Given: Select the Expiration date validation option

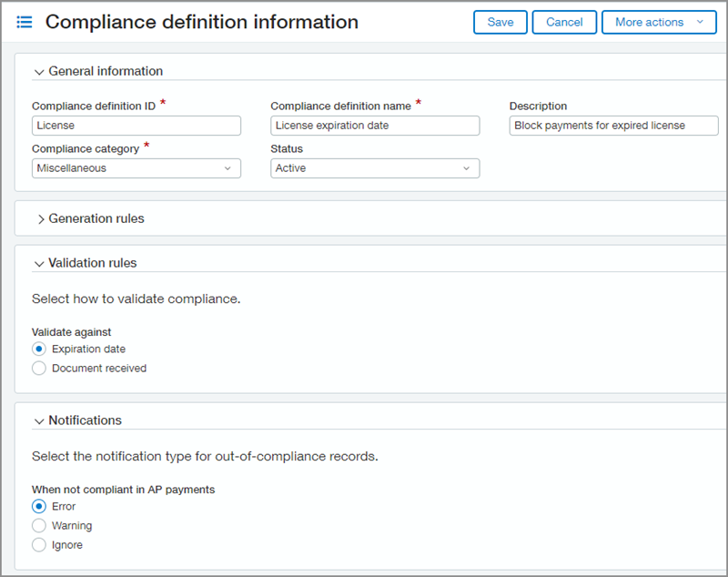Looking at the screenshot, I should click(38, 349).
